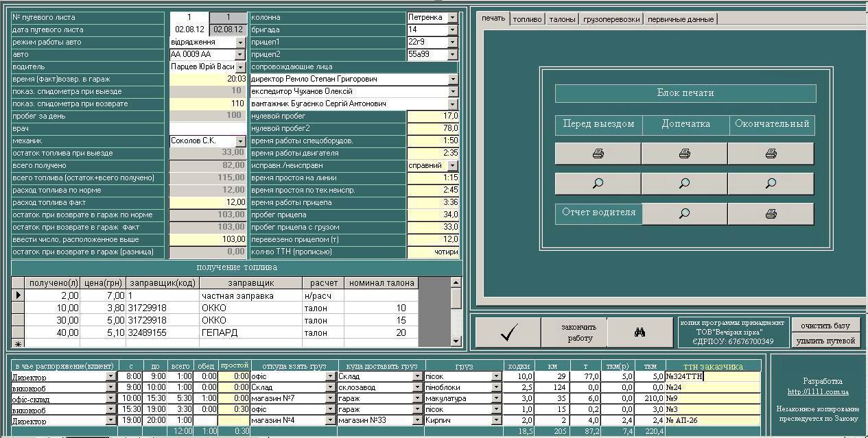Preview 'Окончательный' report with magnifier
The width and height of the screenshot is (868, 438).
point(771,183)
